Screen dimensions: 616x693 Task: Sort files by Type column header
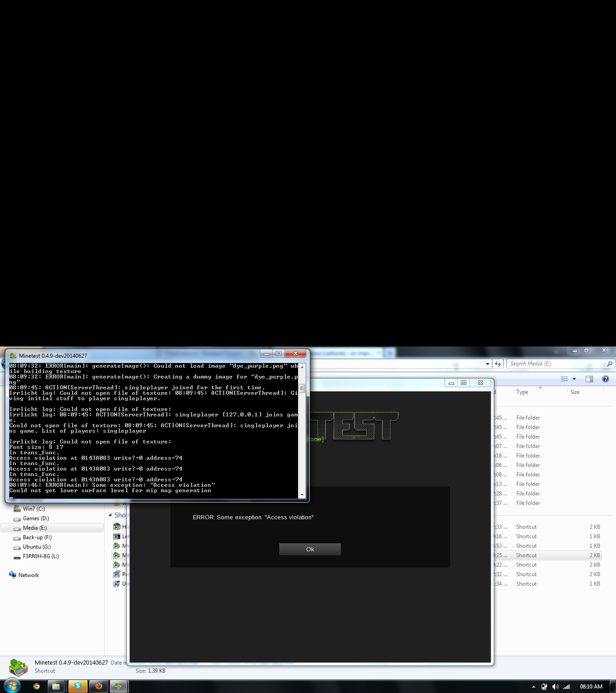point(522,392)
